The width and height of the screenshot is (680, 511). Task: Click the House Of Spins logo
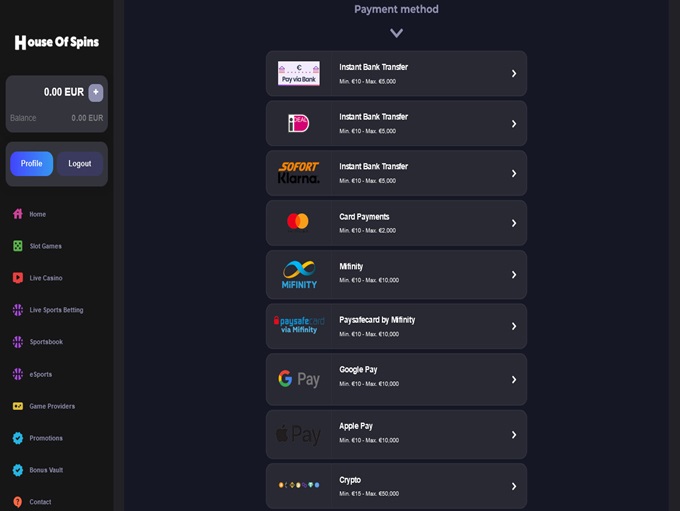56,42
